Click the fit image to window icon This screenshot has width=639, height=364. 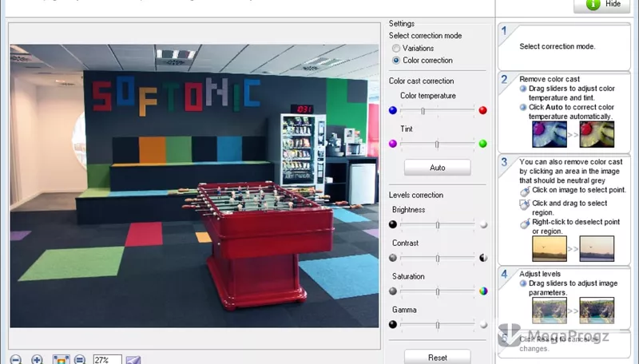coord(61,359)
